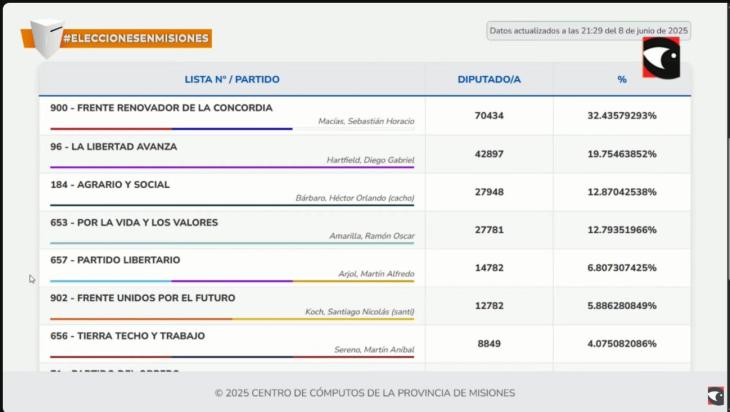Click the small logo in bottom right corner
The image size is (730, 412).
tap(715, 395)
